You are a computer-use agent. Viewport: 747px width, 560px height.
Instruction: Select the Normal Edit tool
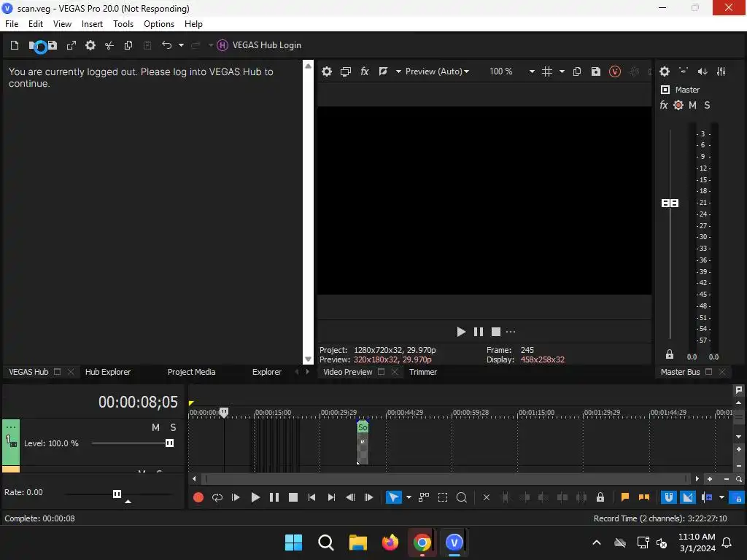pyautogui.click(x=393, y=497)
